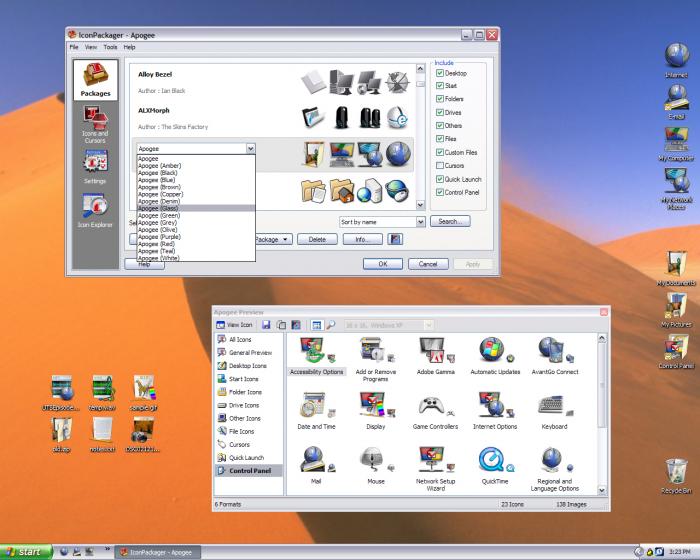Select the AvantGo Connect icon
This screenshot has width=700, height=560.
pyautogui.click(x=555, y=356)
